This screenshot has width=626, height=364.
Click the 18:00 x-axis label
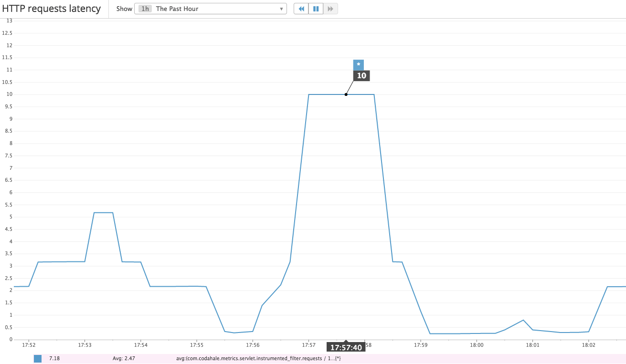(x=477, y=344)
